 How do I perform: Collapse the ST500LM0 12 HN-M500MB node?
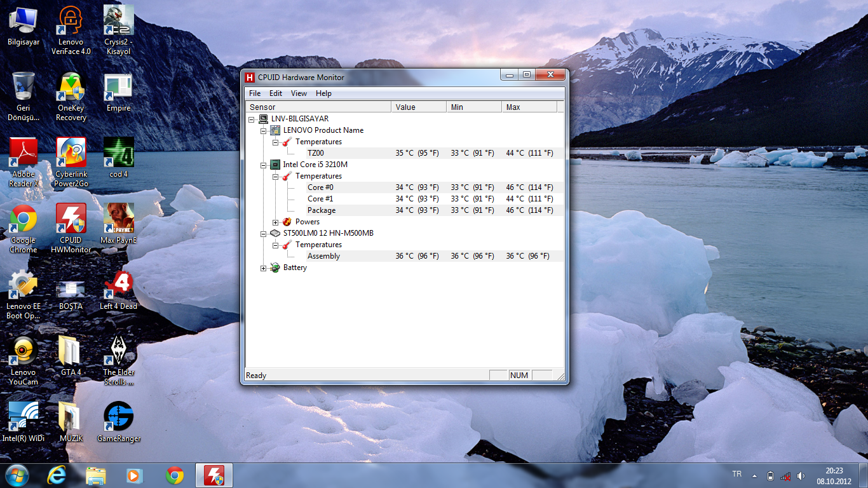click(264, 233)
